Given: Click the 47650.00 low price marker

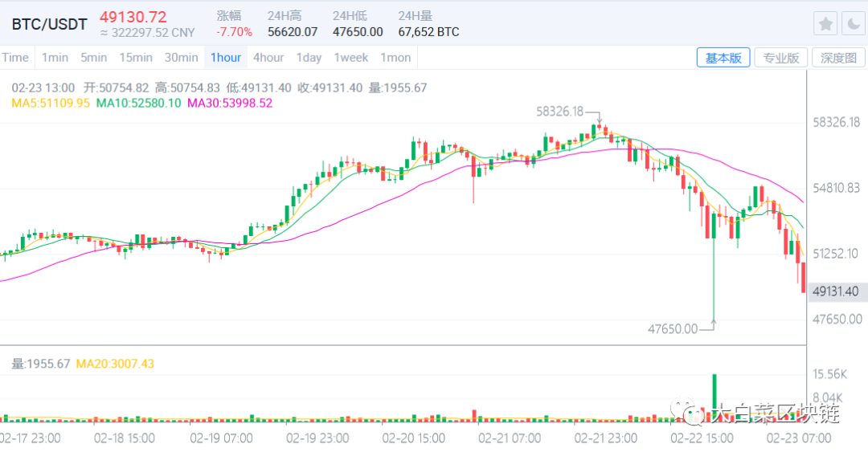Looking at the screenshot, I should click(x=673, y=328).
